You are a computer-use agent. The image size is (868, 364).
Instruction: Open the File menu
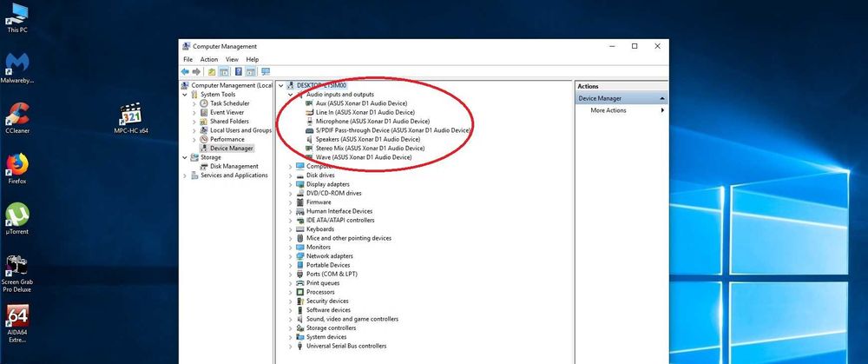pyautogui.click(x=187, y=59)
